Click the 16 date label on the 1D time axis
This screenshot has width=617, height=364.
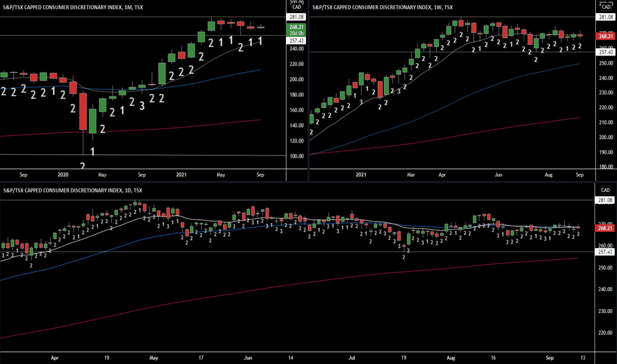493,357
